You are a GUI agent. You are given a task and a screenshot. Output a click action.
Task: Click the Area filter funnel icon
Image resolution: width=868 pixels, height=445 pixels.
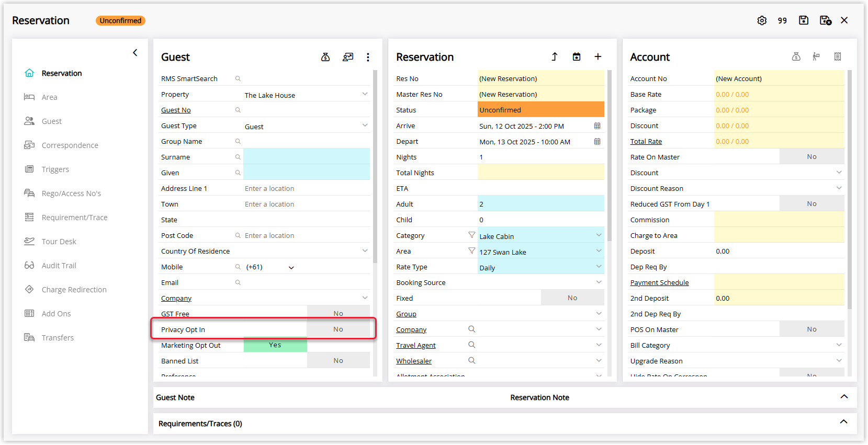click(472, 251)
